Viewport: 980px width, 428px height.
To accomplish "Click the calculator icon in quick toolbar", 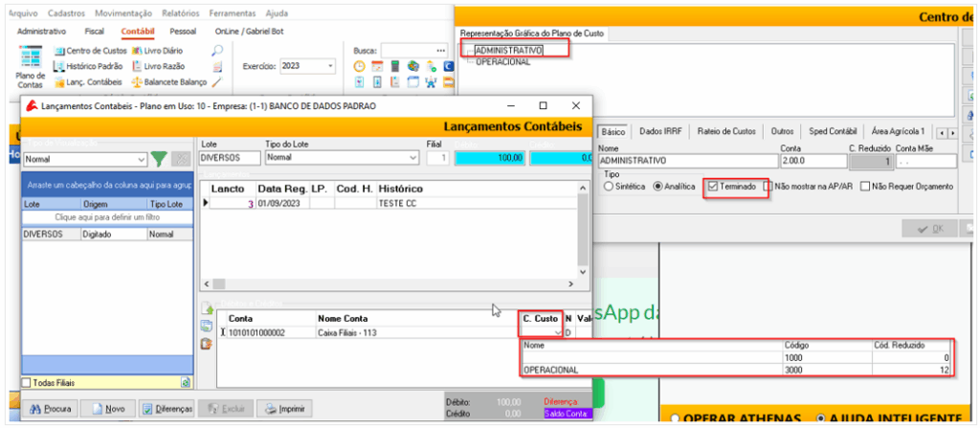I will tap(394, 66).
